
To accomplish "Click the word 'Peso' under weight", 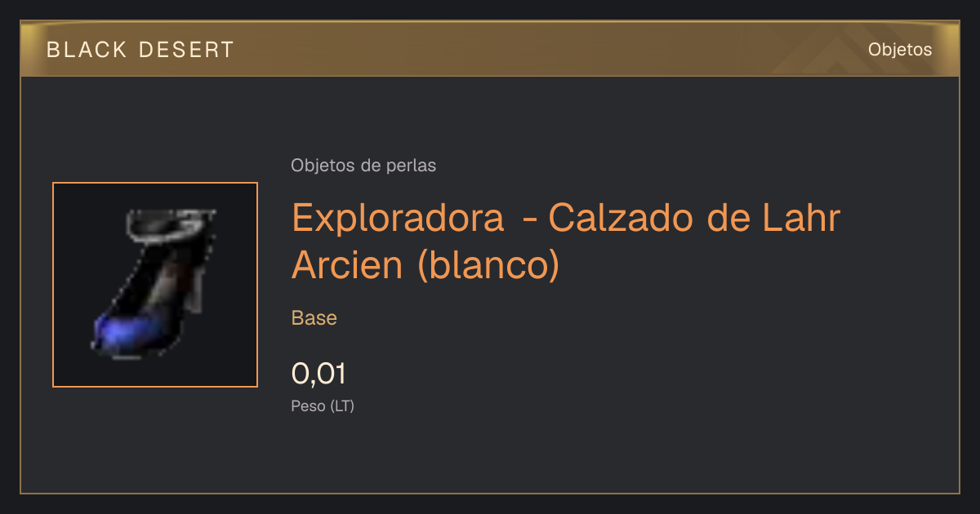I will 309,405.
